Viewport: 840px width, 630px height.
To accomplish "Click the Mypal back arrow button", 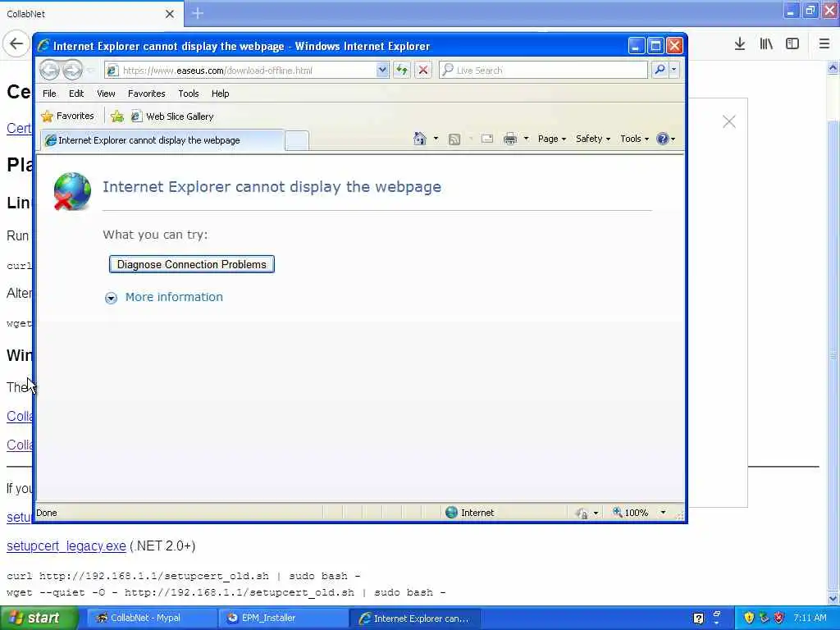I will [16, 43].
